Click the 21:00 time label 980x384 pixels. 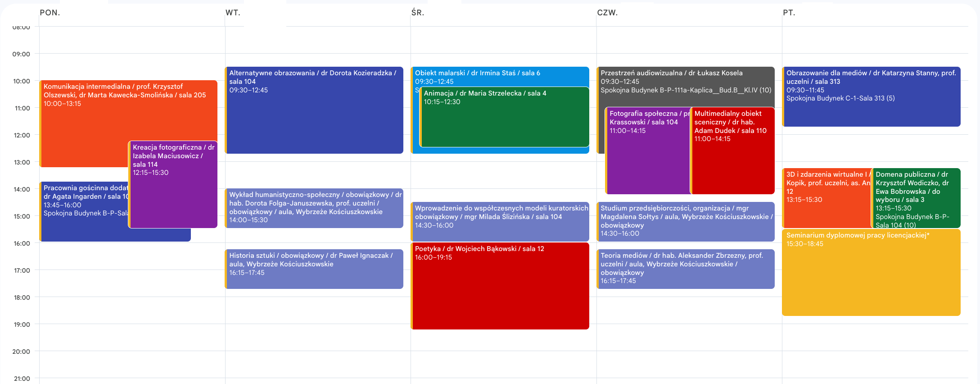[x=21, y=379]
